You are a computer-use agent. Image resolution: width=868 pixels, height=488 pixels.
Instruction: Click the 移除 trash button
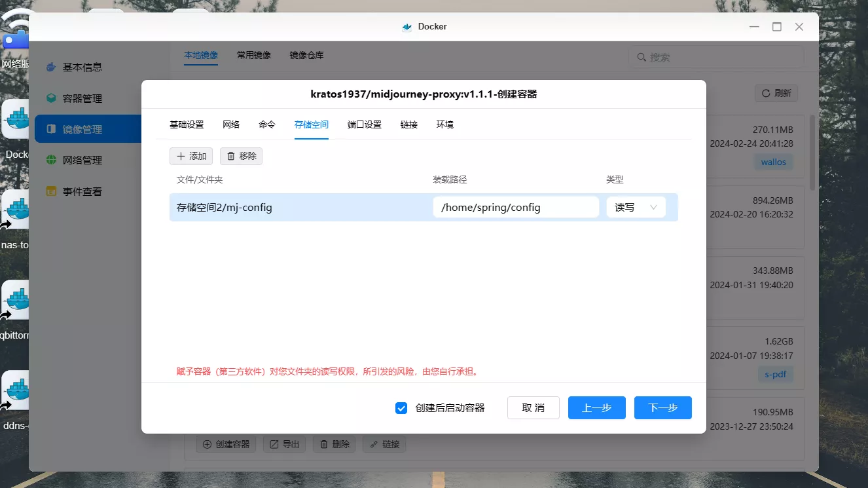coord(241,156)
